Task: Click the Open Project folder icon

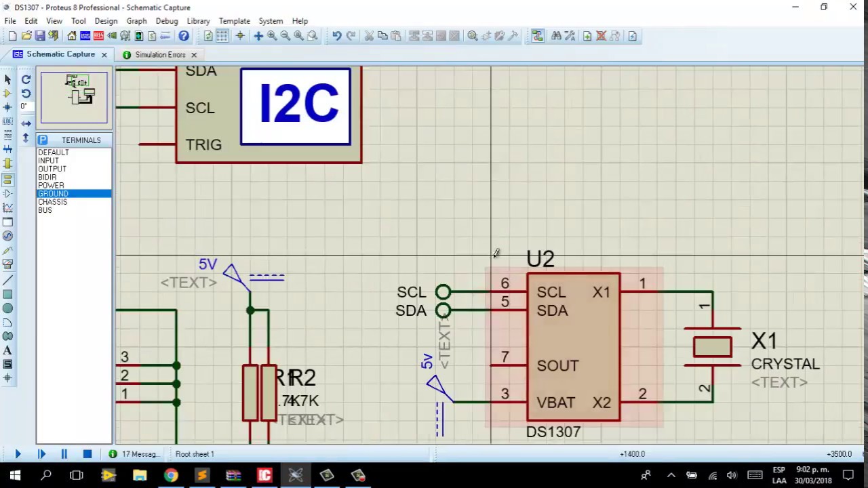Action: click(26, 36)
